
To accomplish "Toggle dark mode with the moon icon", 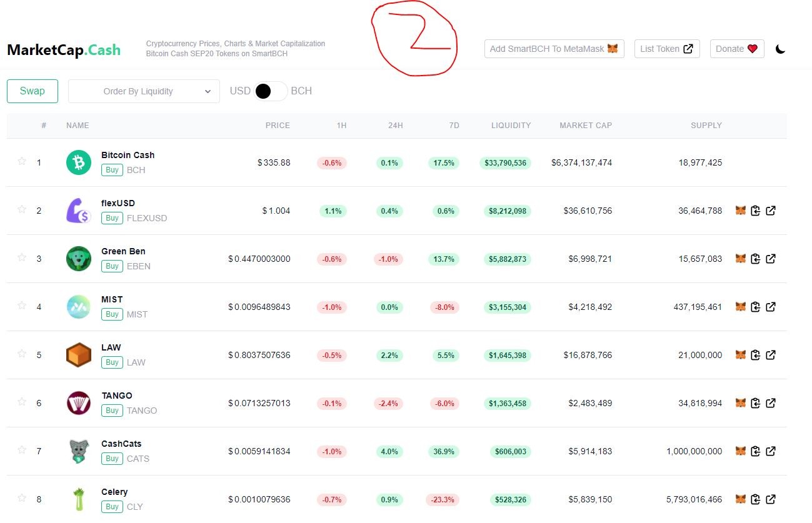I will 780,49.
